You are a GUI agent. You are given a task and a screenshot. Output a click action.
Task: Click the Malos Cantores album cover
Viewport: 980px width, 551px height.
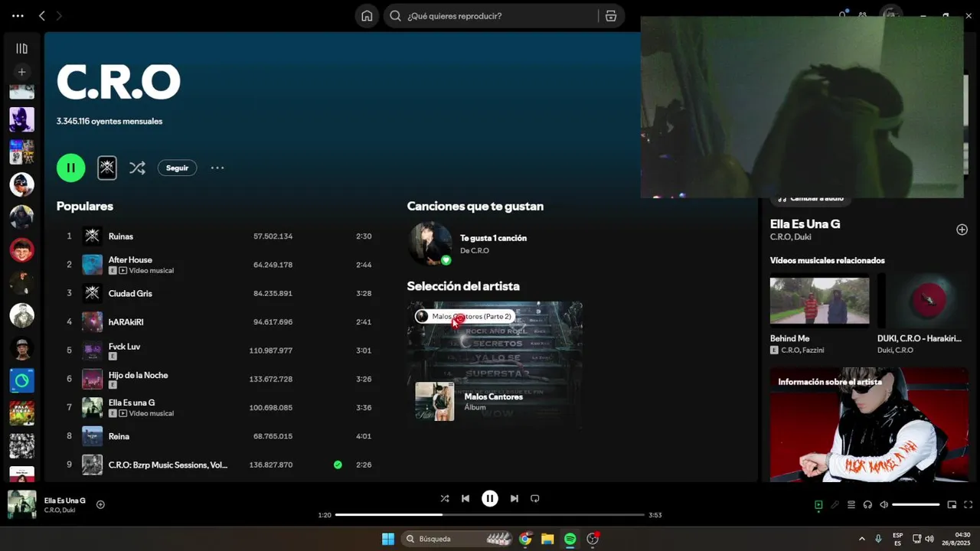coord(435,401)
